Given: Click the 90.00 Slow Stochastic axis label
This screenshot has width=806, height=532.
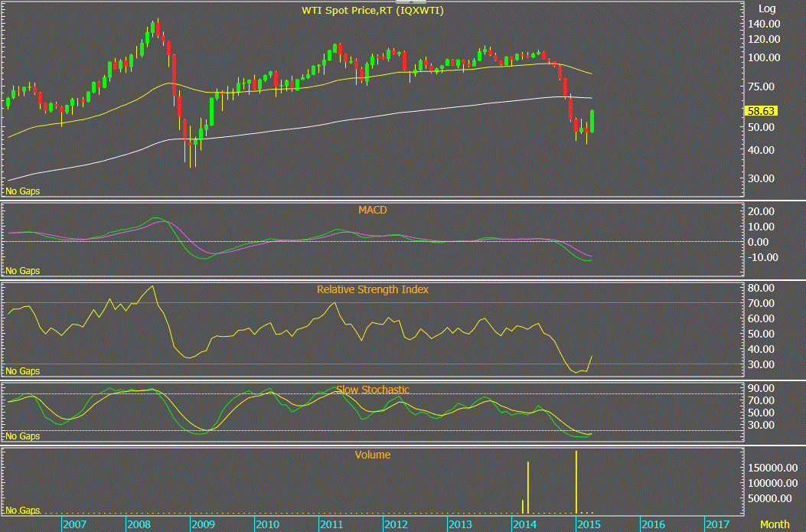Looking at the screenshot, I should pyautogui.click(x=761, y=388).
